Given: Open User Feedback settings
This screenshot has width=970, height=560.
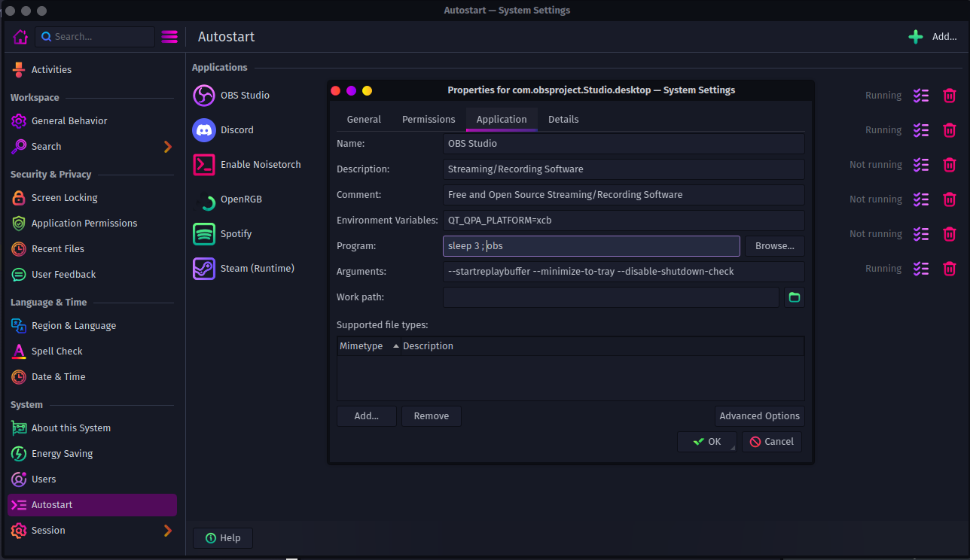Looking at the screenshot, I should tap(92, 275).
